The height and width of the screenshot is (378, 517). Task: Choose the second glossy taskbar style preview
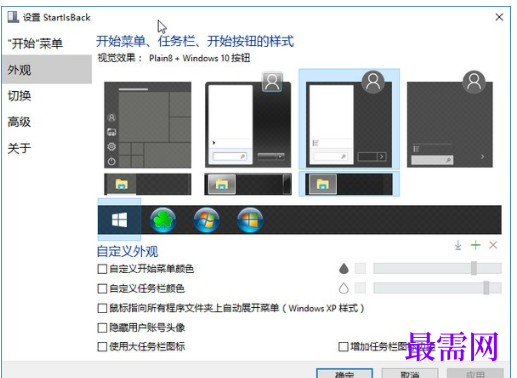coord(248,184)
